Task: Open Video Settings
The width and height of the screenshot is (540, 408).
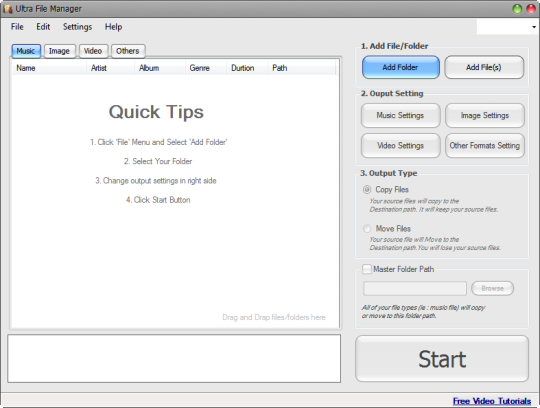Action: 401,146
